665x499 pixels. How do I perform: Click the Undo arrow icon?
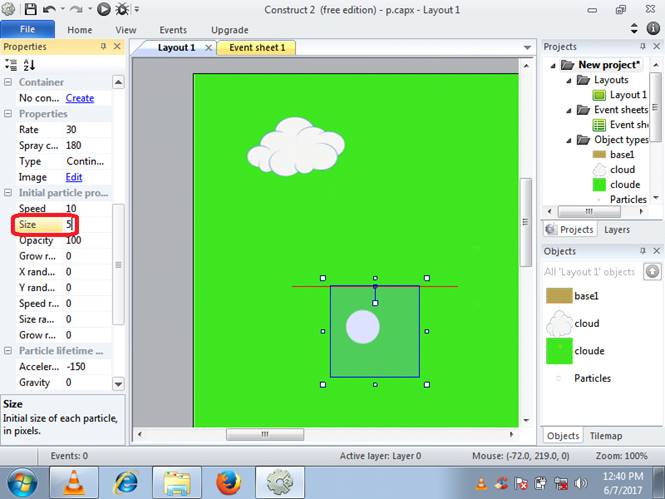click(49, 9)
